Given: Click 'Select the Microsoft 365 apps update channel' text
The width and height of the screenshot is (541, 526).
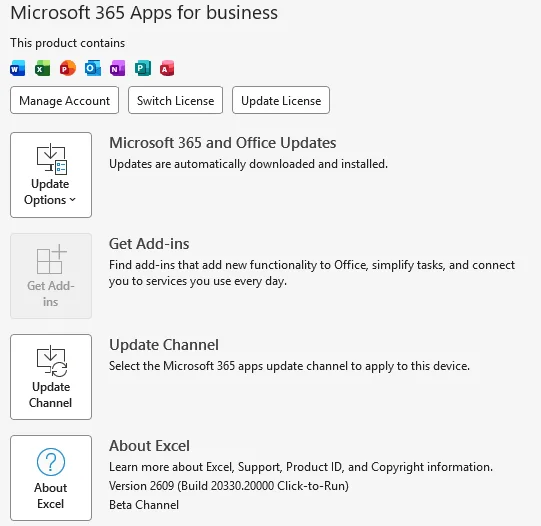Looking at the screenshot, I should click(x=289, y=366).
